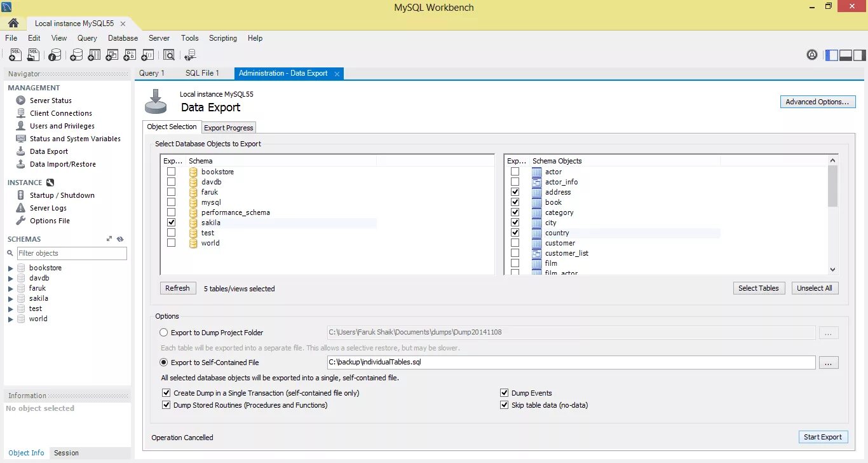
Task: Open SQL script file toolbar icon
Action: 34,55
